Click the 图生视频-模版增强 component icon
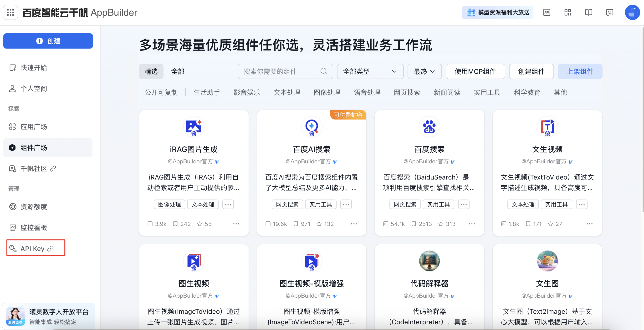Image resolution: width=644 pixels, height=330 pixels. pyautogui.click(x=312, y=261)
